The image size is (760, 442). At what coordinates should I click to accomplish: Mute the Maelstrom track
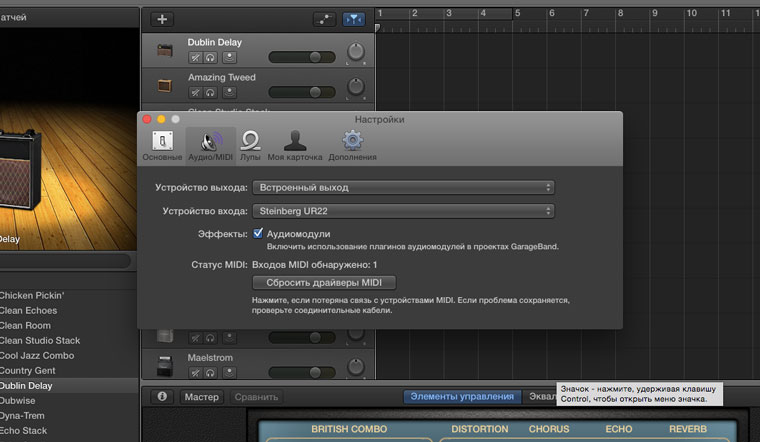pyautogui.click(x=195, y=373)
